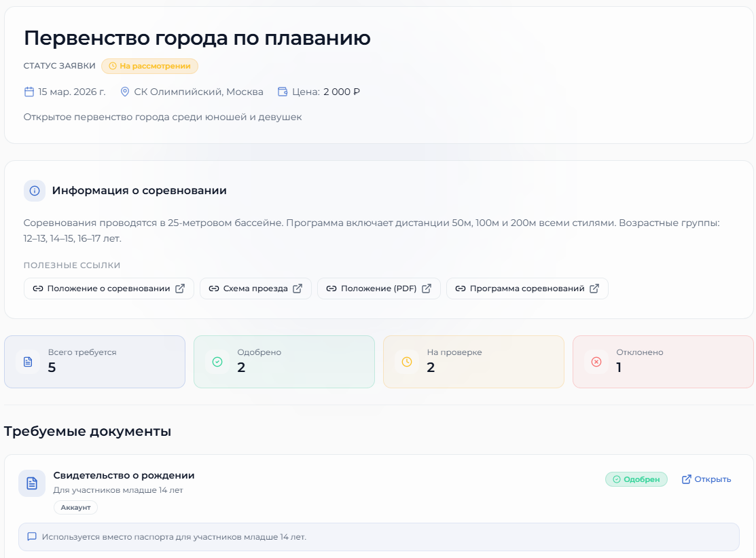The width and height of the screenshot is (756, 558).
Task: Click the green checkmark icon in Одобрено card
Action: [x=217, y=361]
